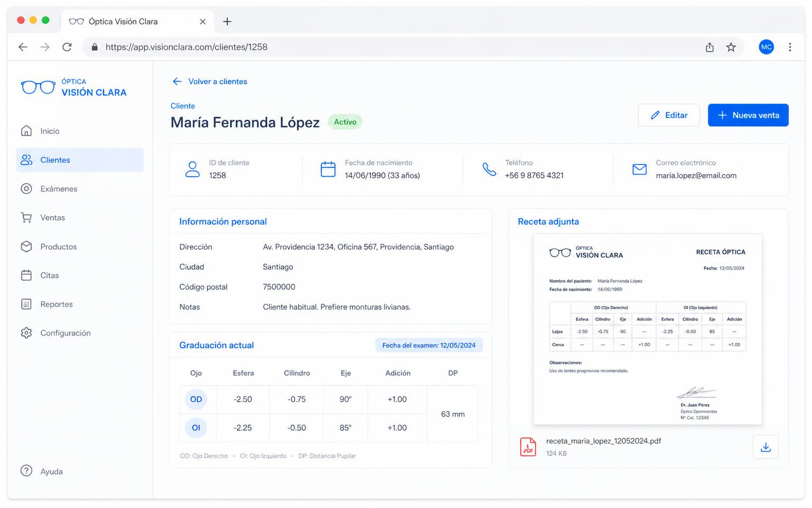The image size is (812, 508).
Task: Share the page from address bar
Action: click(x=709, y=47)
